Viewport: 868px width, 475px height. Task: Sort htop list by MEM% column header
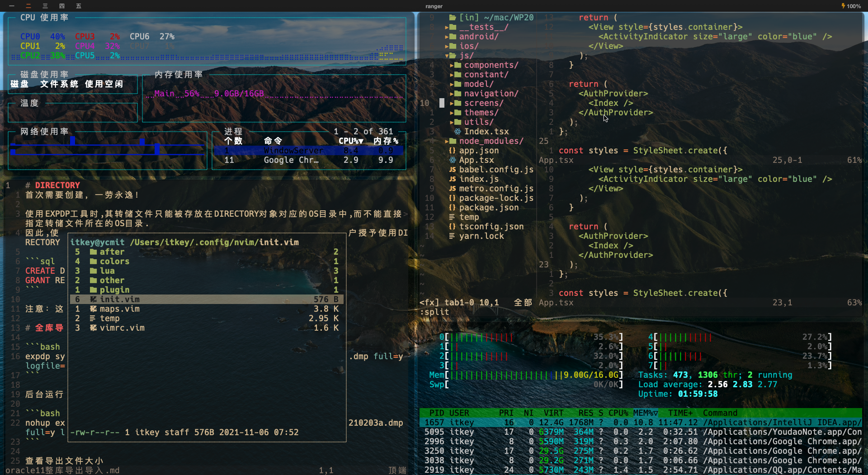point(645,413)
